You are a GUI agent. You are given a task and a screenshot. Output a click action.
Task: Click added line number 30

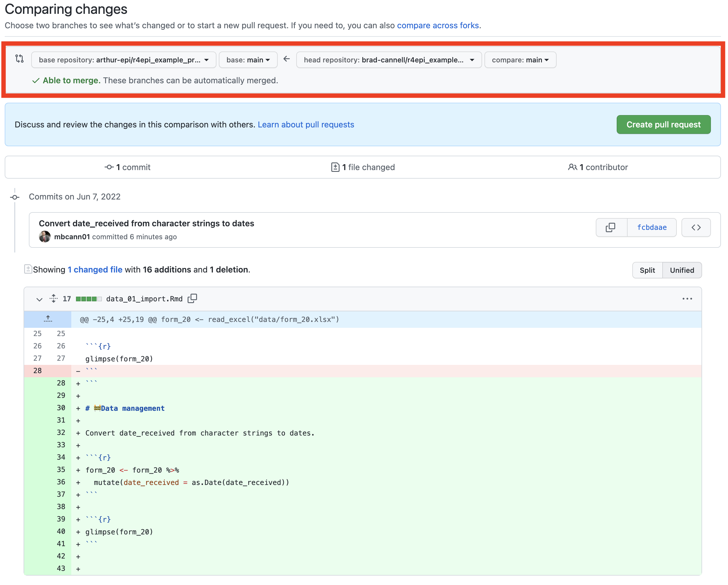61,408
